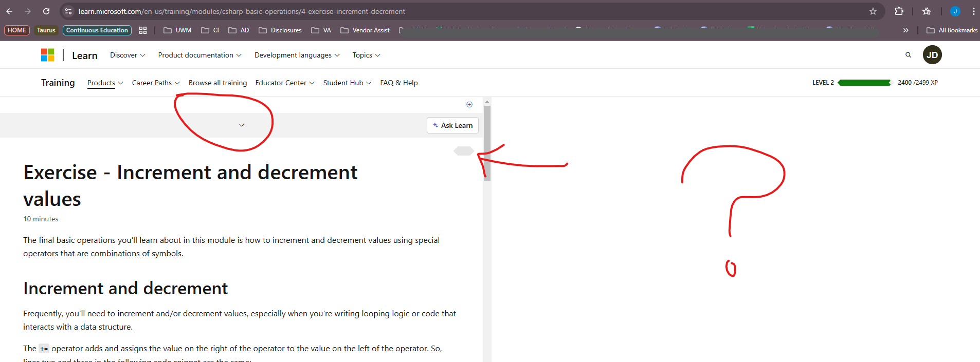Click the += operator code snippet

point(44,349)
